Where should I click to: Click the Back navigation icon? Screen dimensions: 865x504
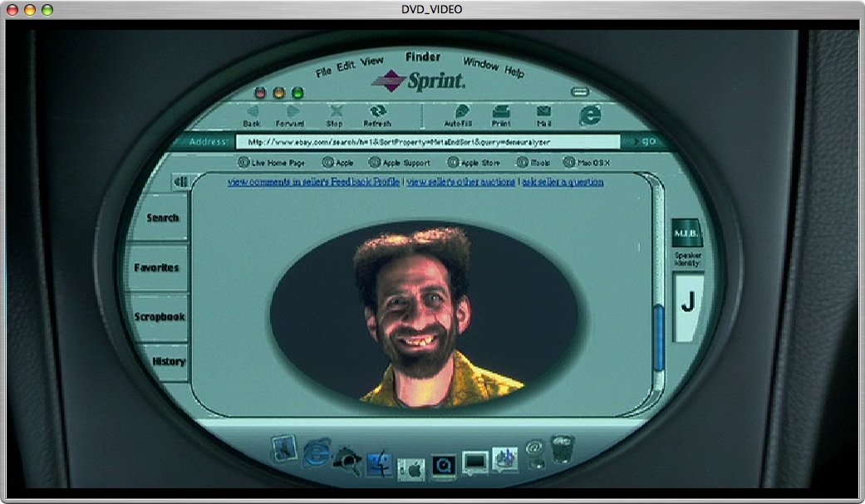click(253, 111)
